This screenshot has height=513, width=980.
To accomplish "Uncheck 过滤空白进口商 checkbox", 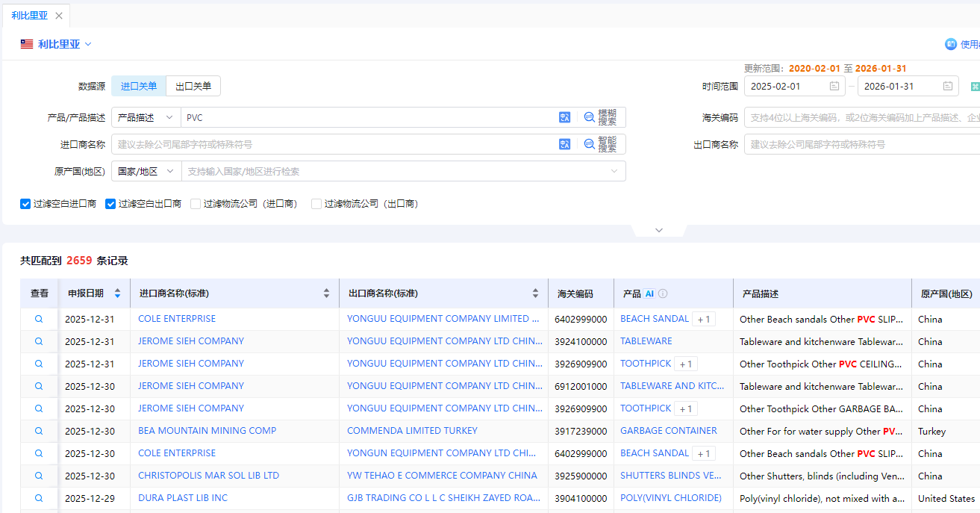I will point(25,203).
